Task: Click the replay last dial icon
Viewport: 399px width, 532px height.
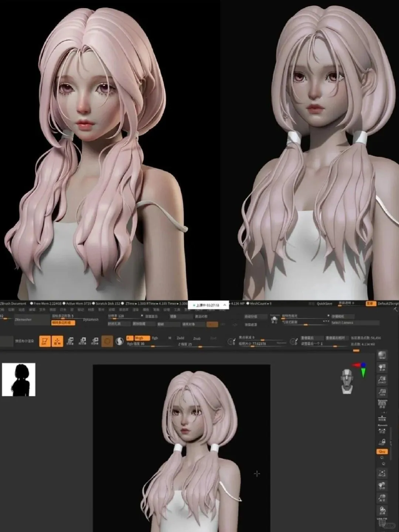Action: [x=294, y=342]
